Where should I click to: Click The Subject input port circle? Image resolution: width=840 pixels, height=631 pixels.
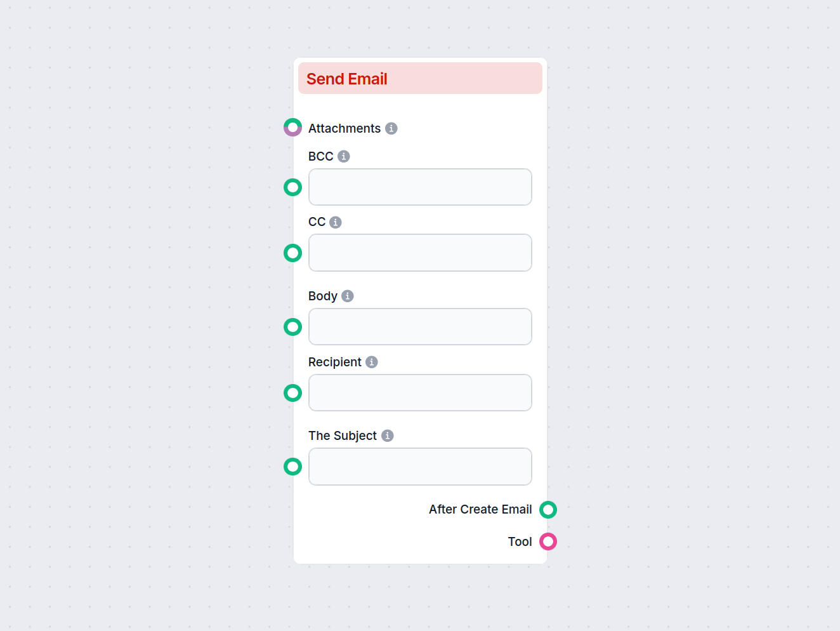tap(292, 467)
